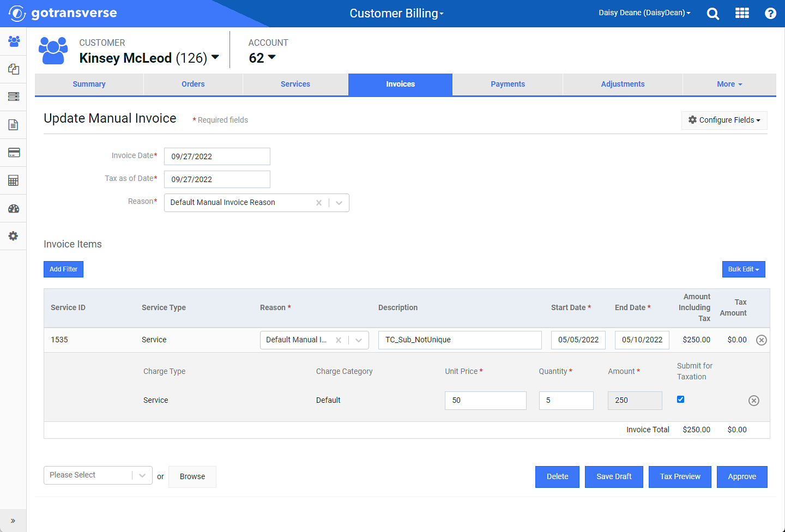Switch to the Payments tab
The width and height of the screenshot is (785, 532).
pyautogui.click(x=508, y=84)
